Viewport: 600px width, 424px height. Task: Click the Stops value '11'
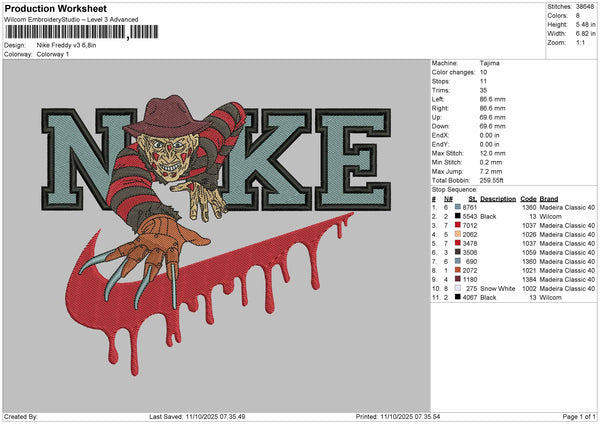pos(483,81)
